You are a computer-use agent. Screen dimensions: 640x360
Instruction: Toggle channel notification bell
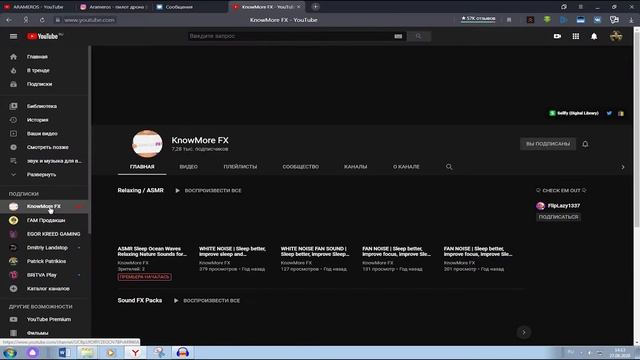point(585,144)
